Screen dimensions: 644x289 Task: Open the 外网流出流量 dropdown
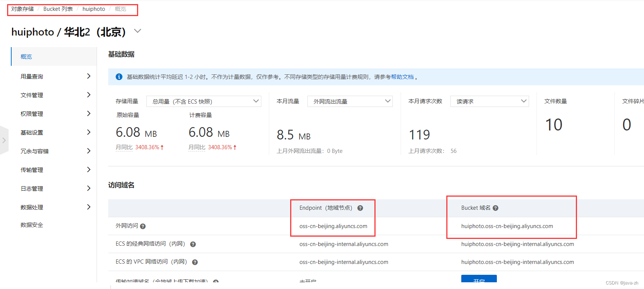pos(350,101)
